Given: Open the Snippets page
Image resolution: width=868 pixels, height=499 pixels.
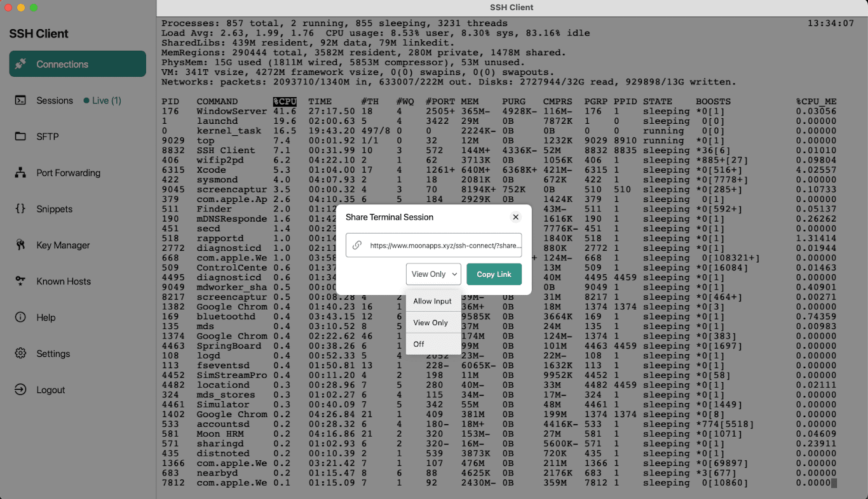Looking at the screenshot, I should [x=55, y=209].
